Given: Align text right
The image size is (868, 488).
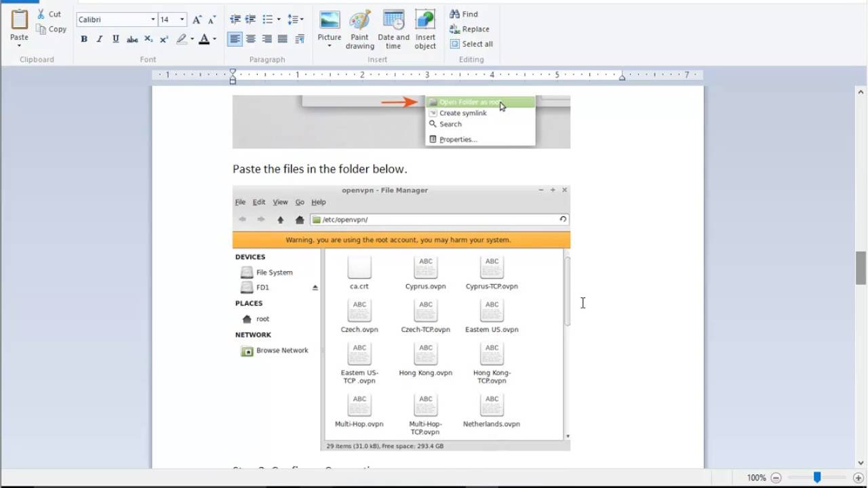Looking at the screenshot, I should click(x=267, y=39).
